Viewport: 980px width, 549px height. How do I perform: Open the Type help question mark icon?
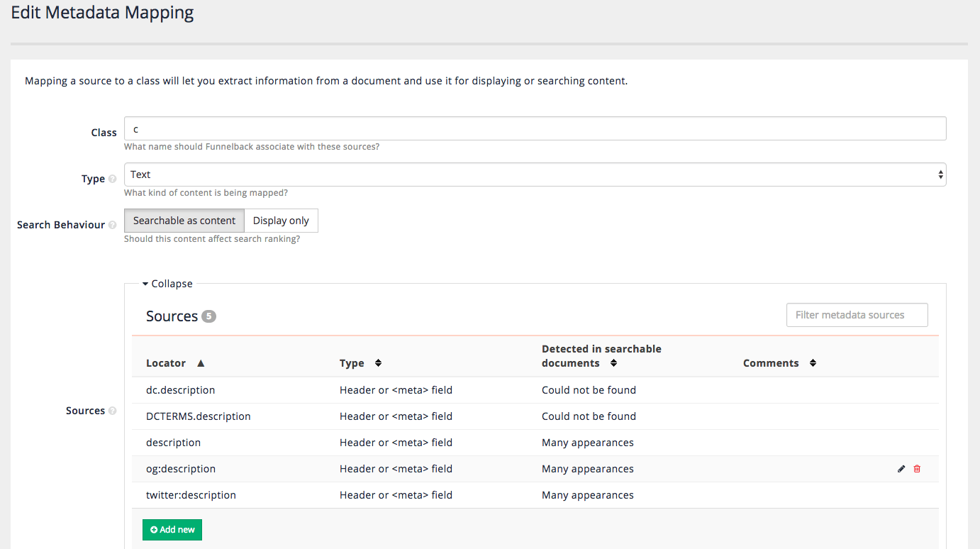(113, 179)
